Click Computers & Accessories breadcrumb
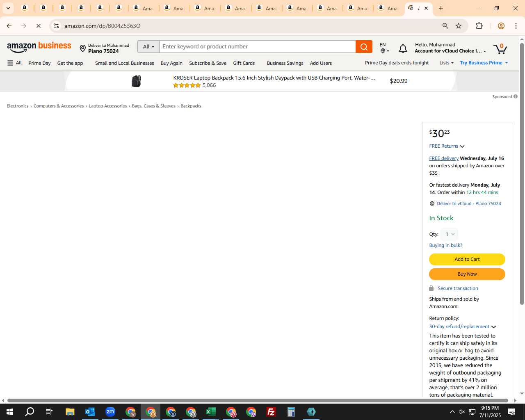The width and height of the screenshot is (525, 420). pos(59,106)
